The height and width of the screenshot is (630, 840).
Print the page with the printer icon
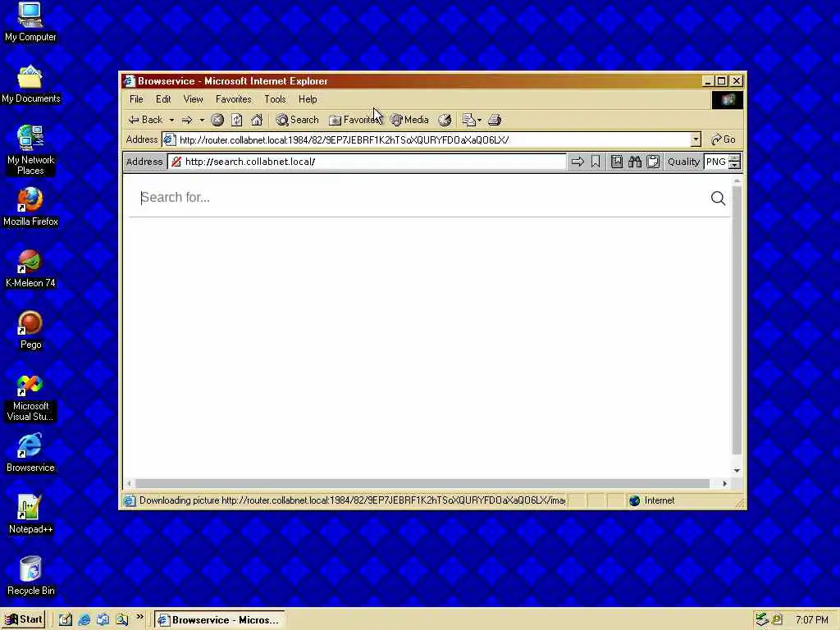(x=495, y=120)
